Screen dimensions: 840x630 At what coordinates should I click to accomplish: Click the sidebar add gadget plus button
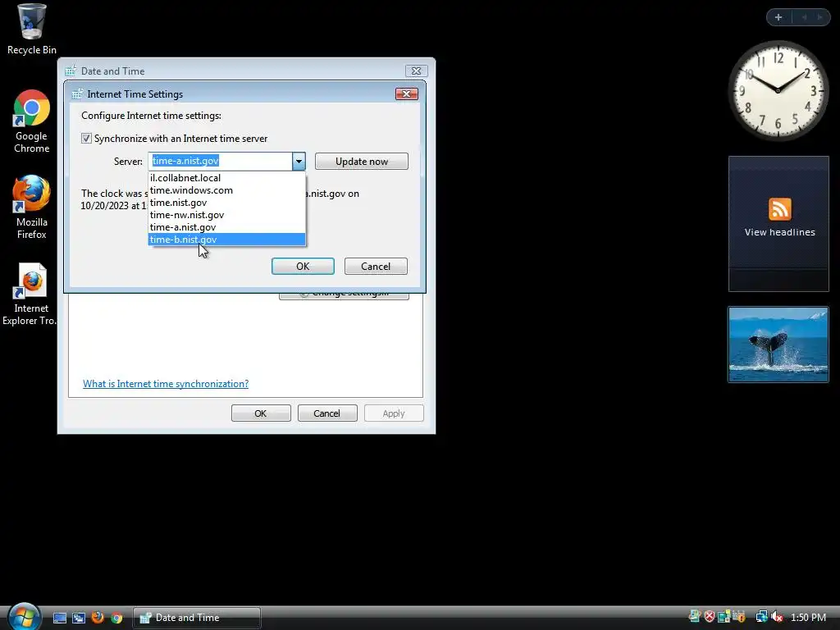(x=778, y=17)
